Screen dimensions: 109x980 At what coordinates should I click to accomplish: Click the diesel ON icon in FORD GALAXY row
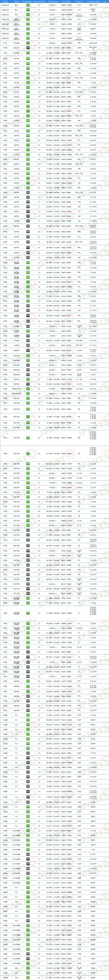point(28,48)
